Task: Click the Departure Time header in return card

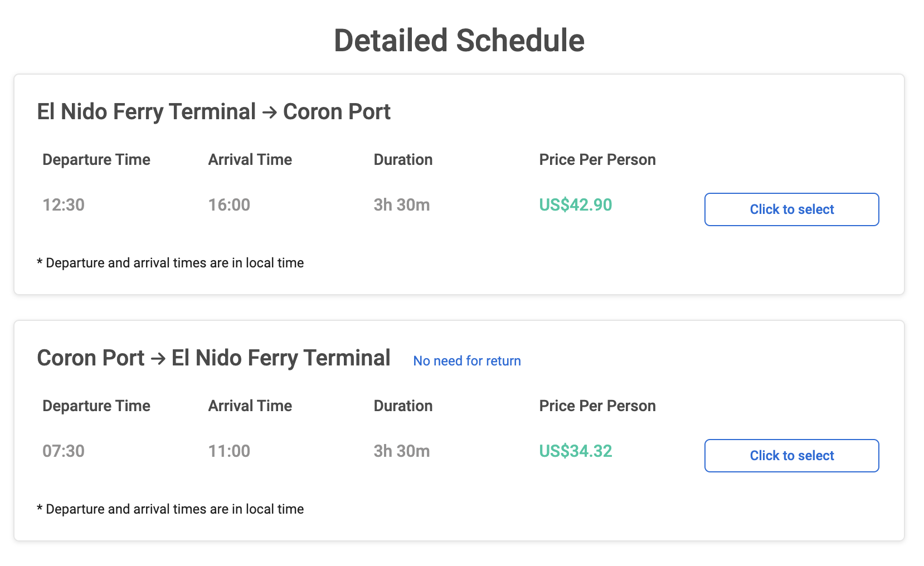Action: 96,406
